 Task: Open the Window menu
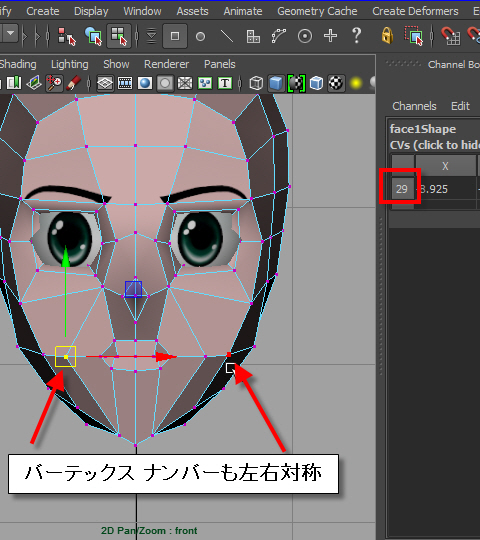[x=142, y=11]
